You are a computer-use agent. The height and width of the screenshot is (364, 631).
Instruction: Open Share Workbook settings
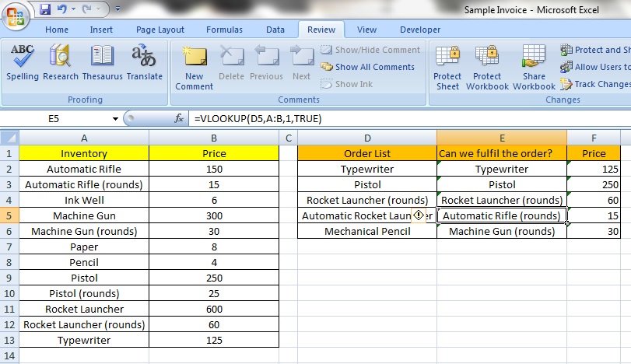point(534,66)
